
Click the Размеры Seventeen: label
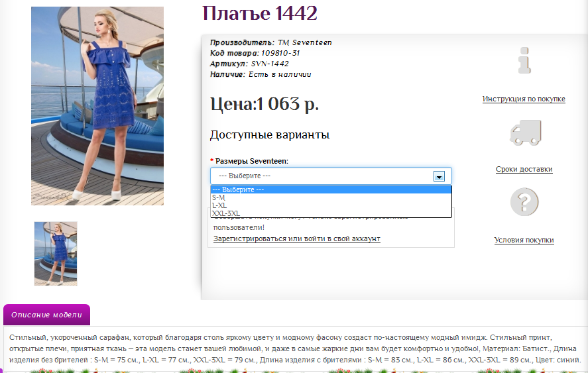pyautogui.click(x=252, y=161)
